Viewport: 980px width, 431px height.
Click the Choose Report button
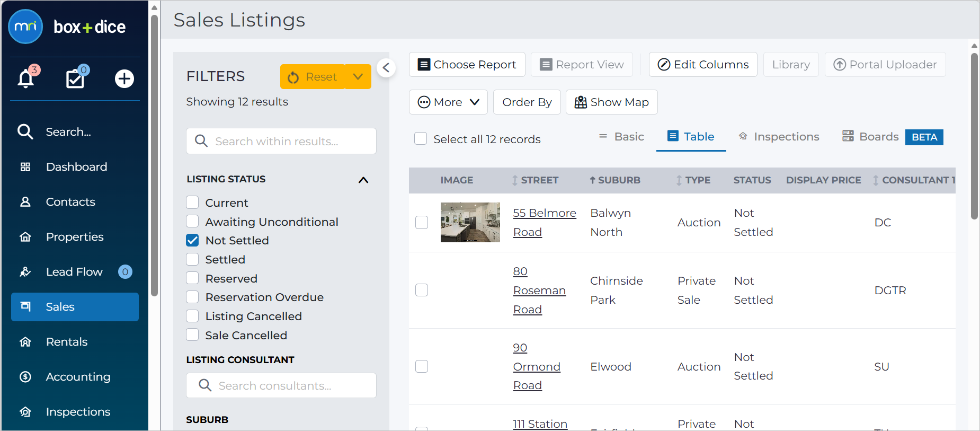click(467, 65)
